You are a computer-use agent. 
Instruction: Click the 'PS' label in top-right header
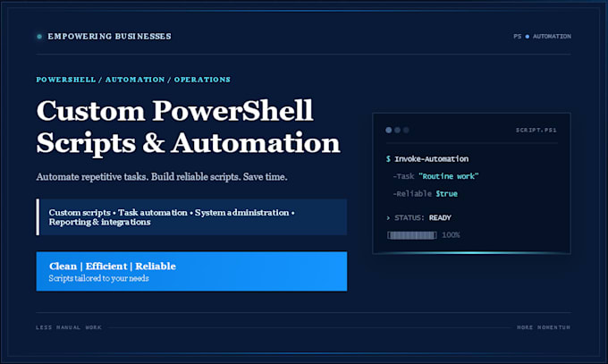[x=518, y=37]
